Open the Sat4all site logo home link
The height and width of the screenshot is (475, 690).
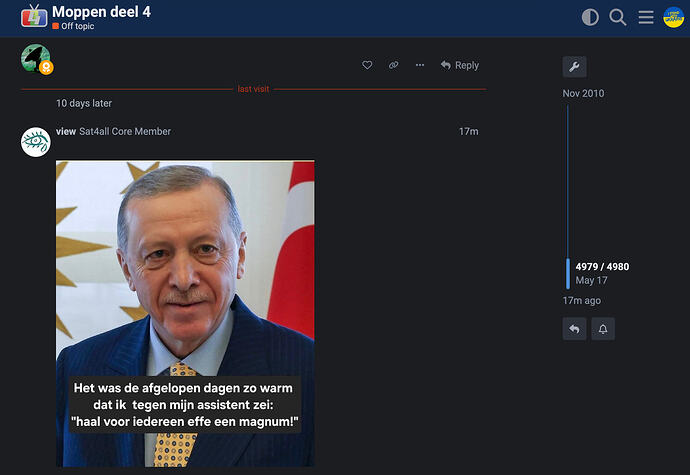(x=34, y=16)
